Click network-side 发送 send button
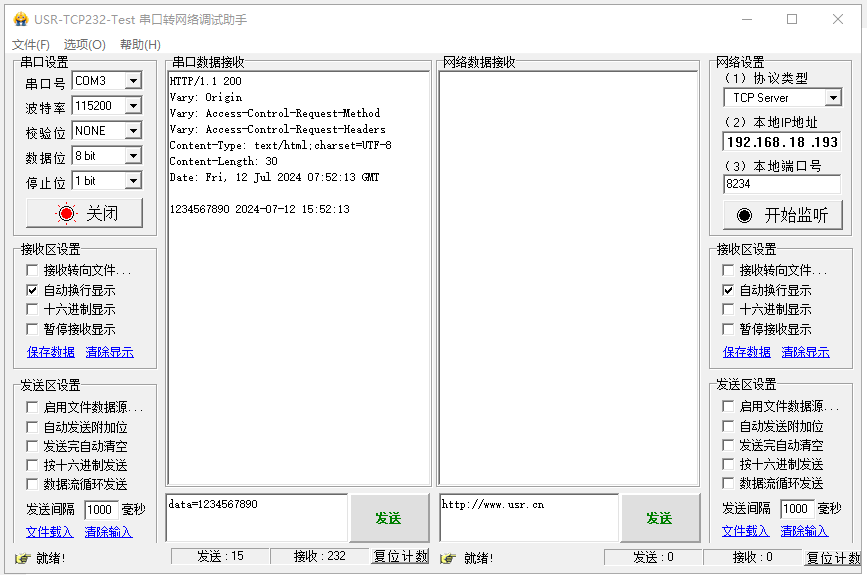This screenshot has width=867, height=575. coord(660,518)
